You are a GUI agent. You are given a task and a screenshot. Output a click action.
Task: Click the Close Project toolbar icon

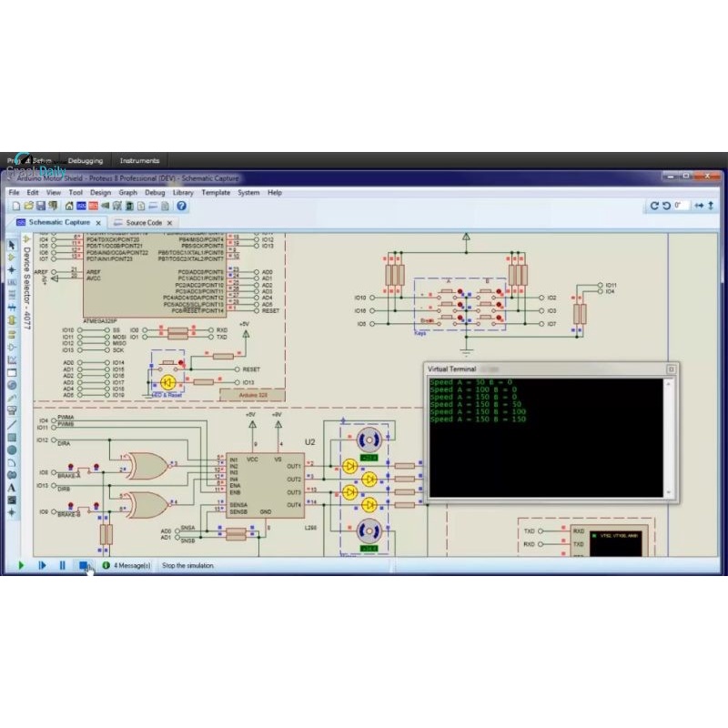(x=53, y=207)
